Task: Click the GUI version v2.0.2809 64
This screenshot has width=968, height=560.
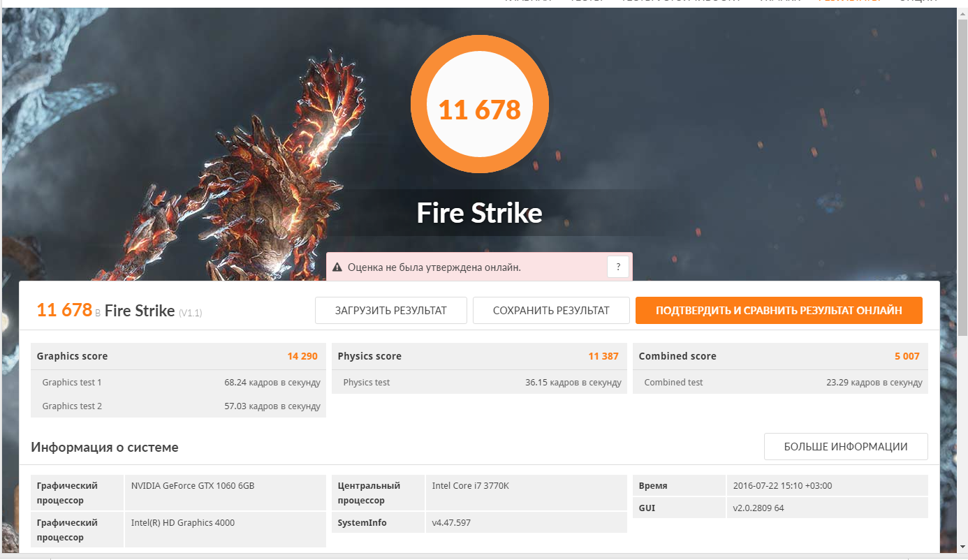Action: click(x=758, y=508)
